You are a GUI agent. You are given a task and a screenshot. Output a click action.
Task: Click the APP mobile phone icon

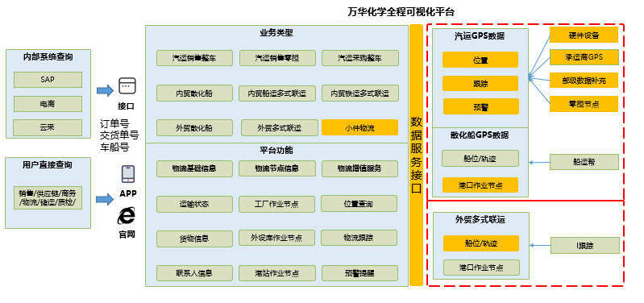(x=127, y=174)
